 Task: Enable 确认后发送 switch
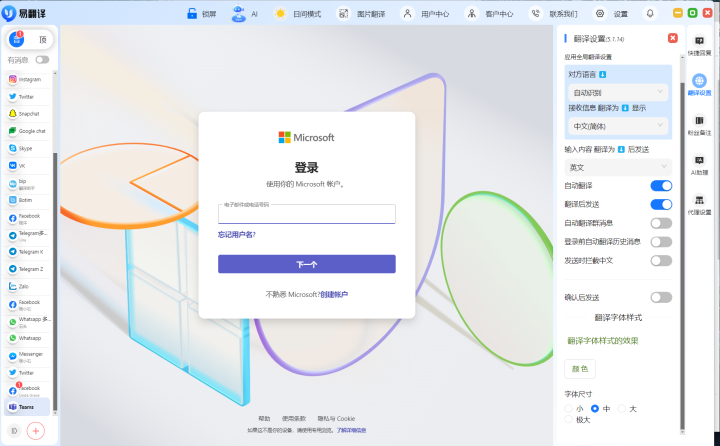pyautogui.click(x=661, y=298)
